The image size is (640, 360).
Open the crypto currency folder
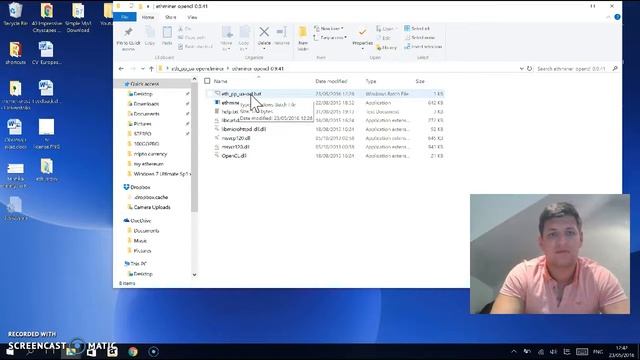click(150, 154)
